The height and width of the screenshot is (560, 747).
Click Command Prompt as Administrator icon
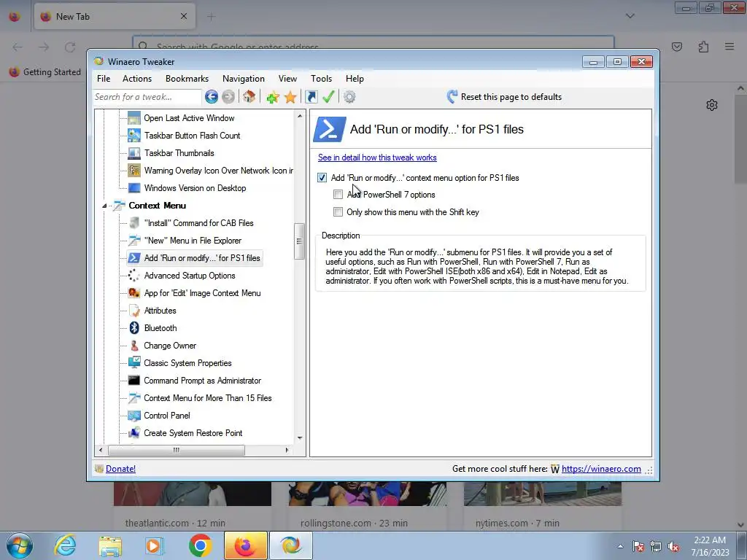point(134,381)
